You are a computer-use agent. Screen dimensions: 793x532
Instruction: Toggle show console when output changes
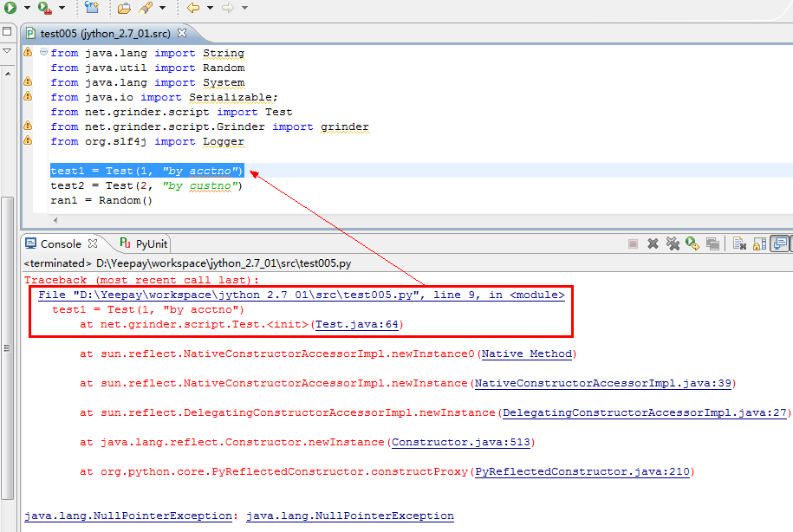pos(779,244)
